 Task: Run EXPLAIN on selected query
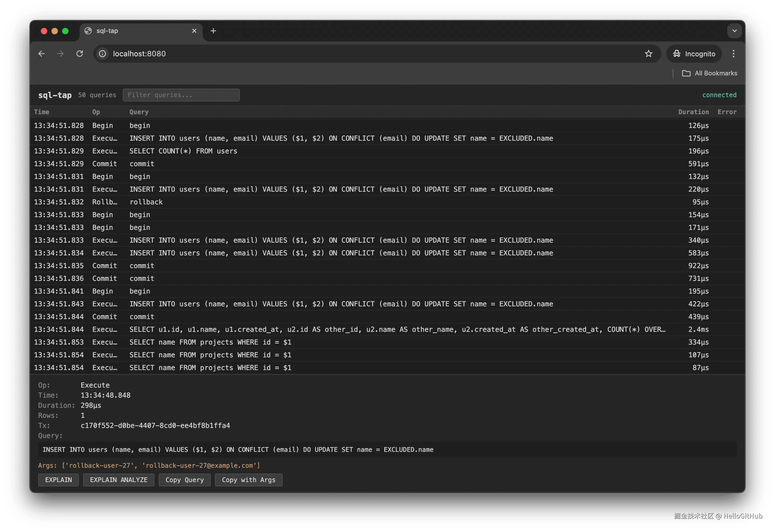point(58,480)
